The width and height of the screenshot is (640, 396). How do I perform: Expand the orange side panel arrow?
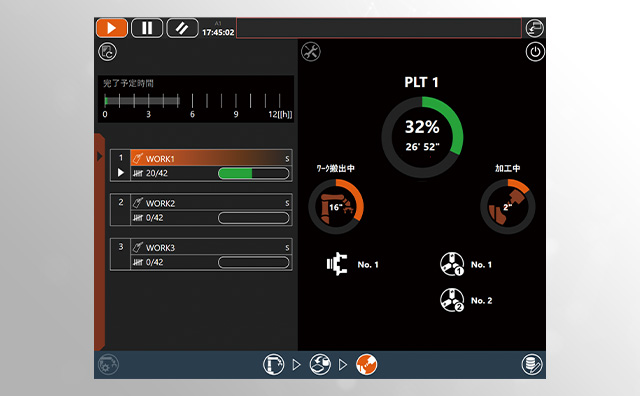(99, 156)
